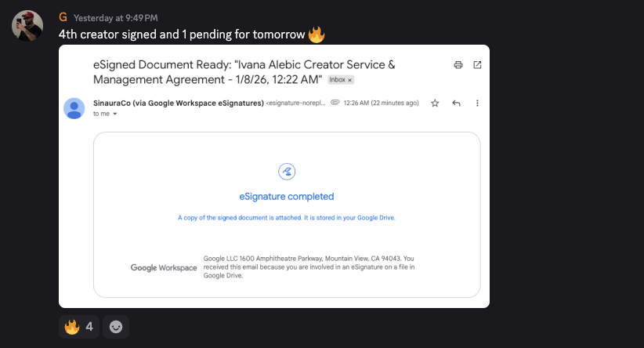Click the 'eSignature completed' link
This screenshot has width=644, height=348.
pos(287,197)
